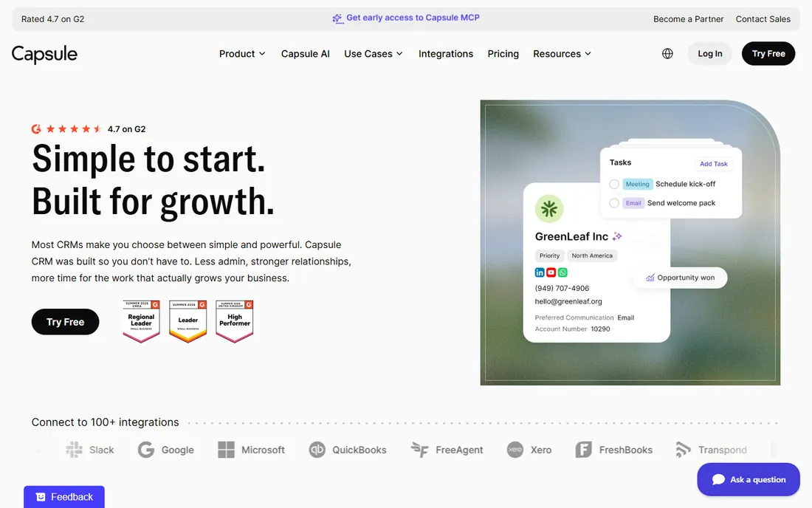The image size is (812, 508).
Task: Open GreenLeaf's WhatsApp icon
Action: pyautogui.click(x=562, y=272)
